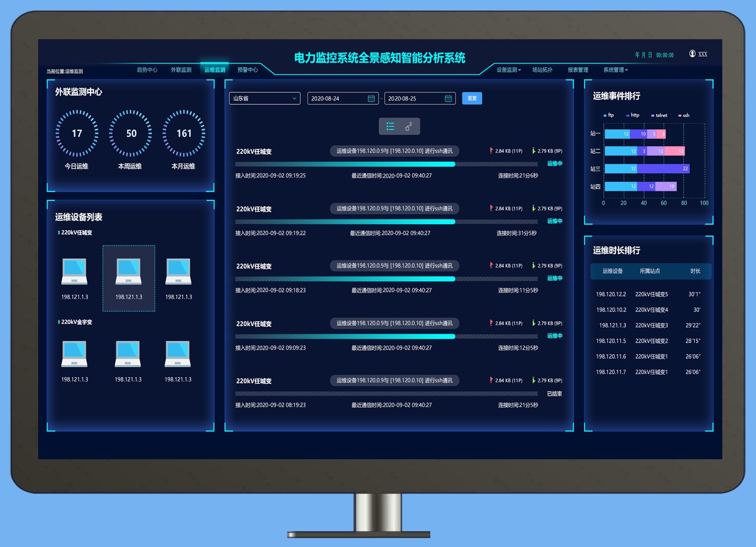Switch to topology view icon

(x=409, y=127)
